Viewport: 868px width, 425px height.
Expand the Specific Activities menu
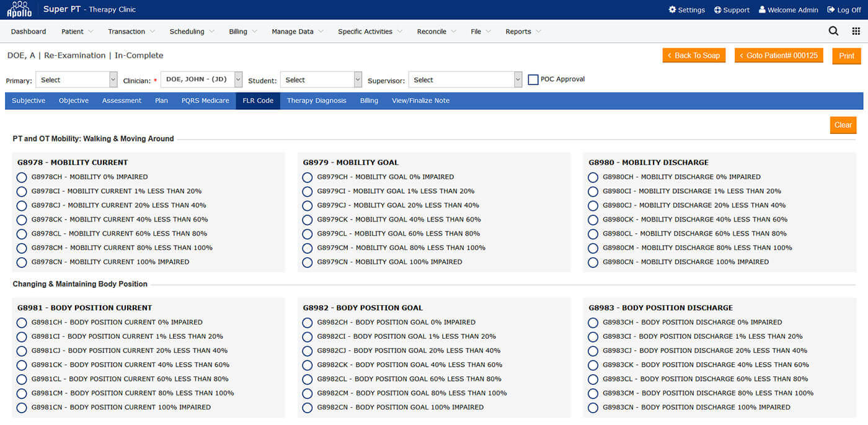pyautogui.click(x=370, y=32)
